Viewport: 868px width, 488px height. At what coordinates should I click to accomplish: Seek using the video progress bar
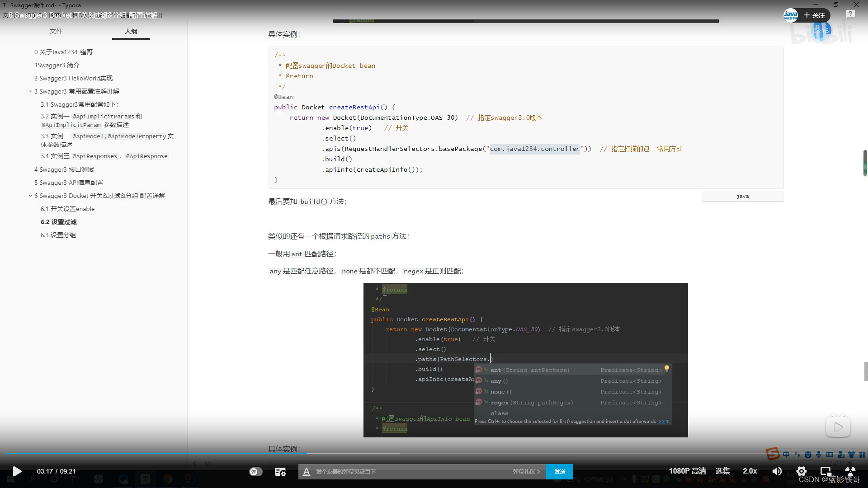point(434,453)
